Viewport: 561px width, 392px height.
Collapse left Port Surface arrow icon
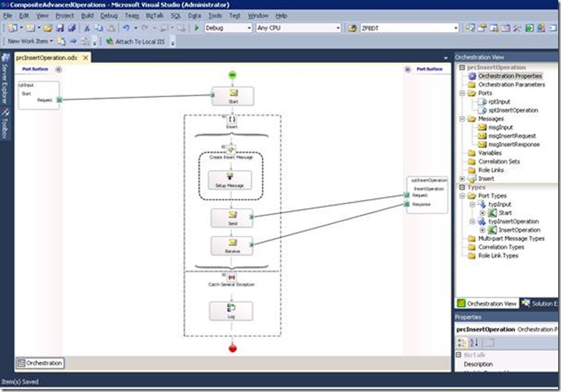[58, 69]
